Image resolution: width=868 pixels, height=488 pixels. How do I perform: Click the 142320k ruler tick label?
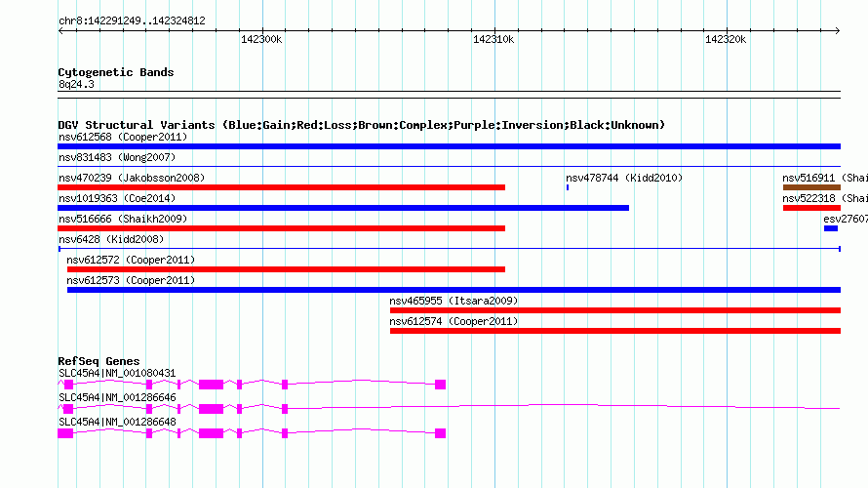tap(726, 40)
